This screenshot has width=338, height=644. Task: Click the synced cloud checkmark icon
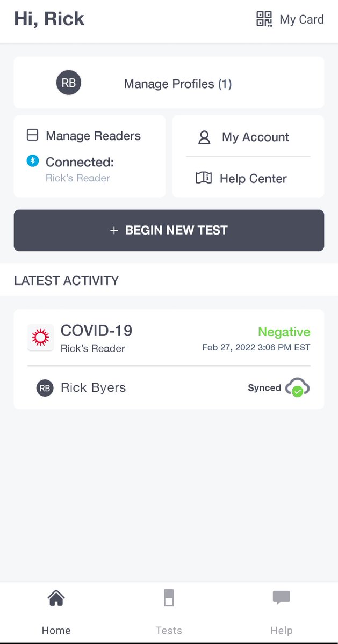click(297, 387)
